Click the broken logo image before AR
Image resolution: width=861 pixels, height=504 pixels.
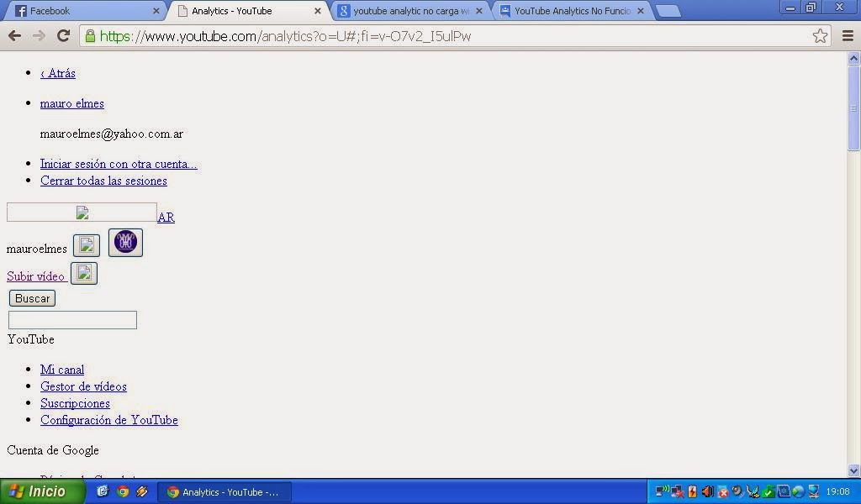(82, 213)
